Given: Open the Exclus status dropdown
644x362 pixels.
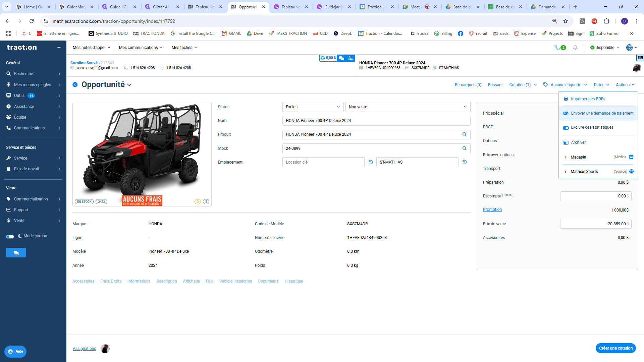Looking at the screenshot, I should (313, 107).
